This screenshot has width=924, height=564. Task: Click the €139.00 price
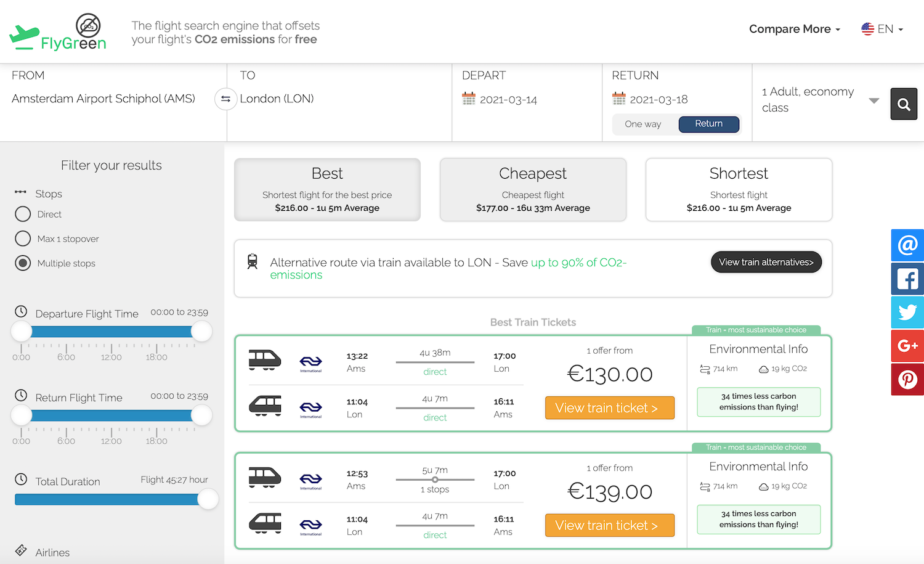pos(610,492)
